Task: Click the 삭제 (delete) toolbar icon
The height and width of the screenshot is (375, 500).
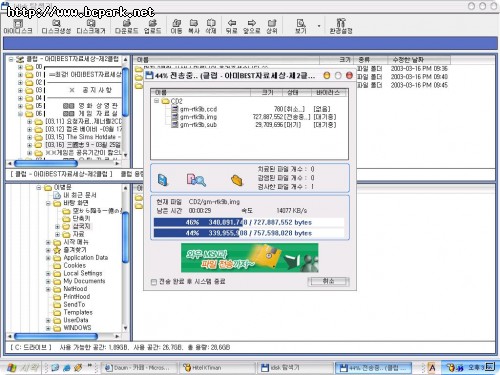Action: coord(211,23)
